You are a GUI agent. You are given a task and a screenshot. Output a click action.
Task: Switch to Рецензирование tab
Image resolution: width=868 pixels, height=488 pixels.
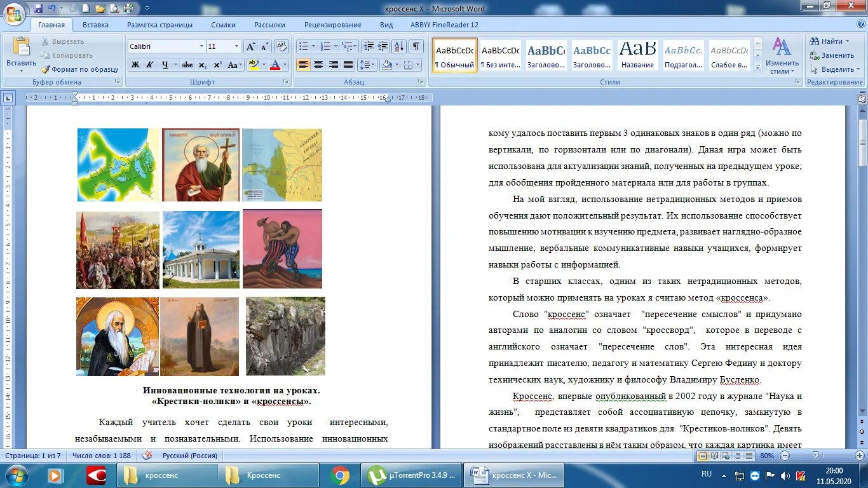[333, 25]
